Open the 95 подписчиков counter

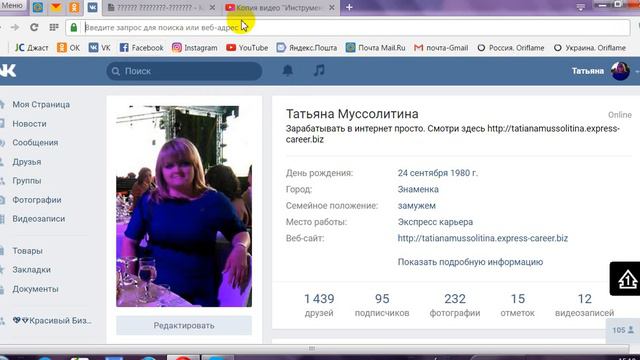pyautogui.click(x=382, y=305)
